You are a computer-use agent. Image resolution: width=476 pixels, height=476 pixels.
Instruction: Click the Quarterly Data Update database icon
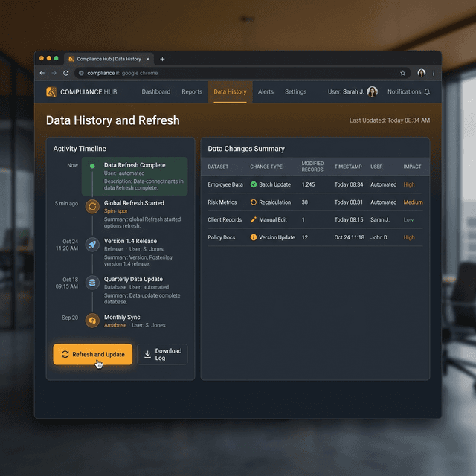pos(92,283)
